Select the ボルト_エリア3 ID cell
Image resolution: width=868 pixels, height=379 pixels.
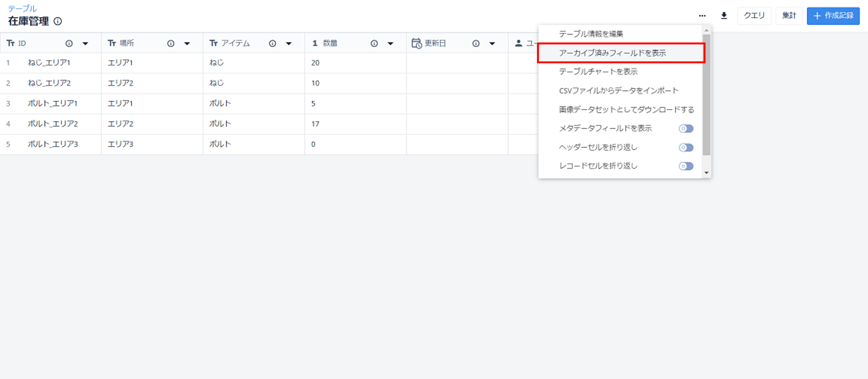50,144
